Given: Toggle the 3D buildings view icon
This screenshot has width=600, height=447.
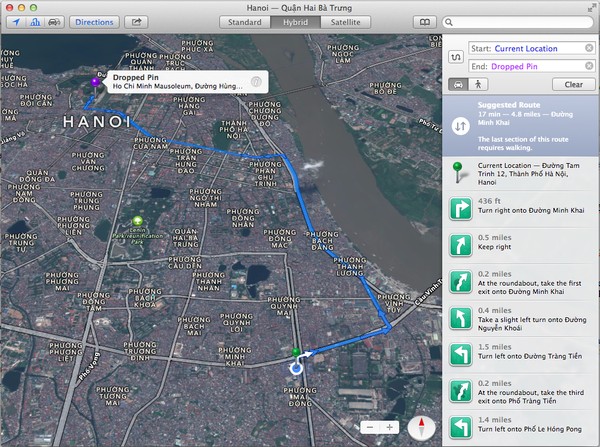Looking at the screenshot, I should [x=35, y=22].
